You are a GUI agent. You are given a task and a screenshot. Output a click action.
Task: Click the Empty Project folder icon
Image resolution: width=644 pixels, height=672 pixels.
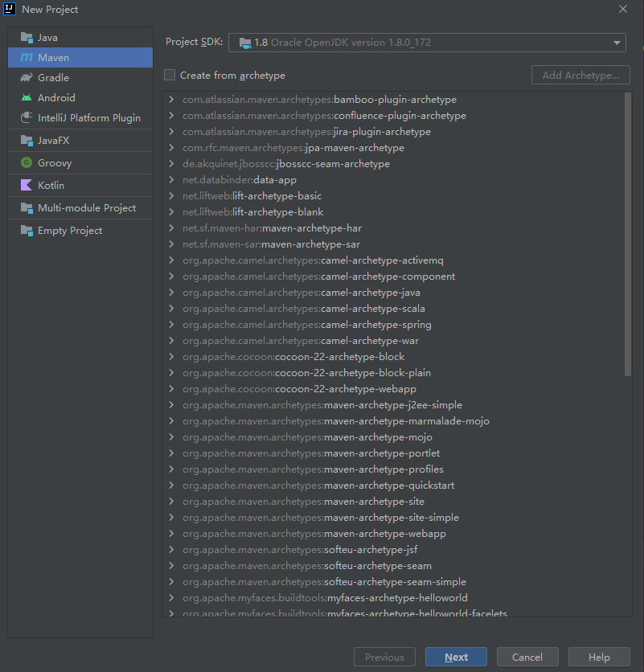(27, 231)
